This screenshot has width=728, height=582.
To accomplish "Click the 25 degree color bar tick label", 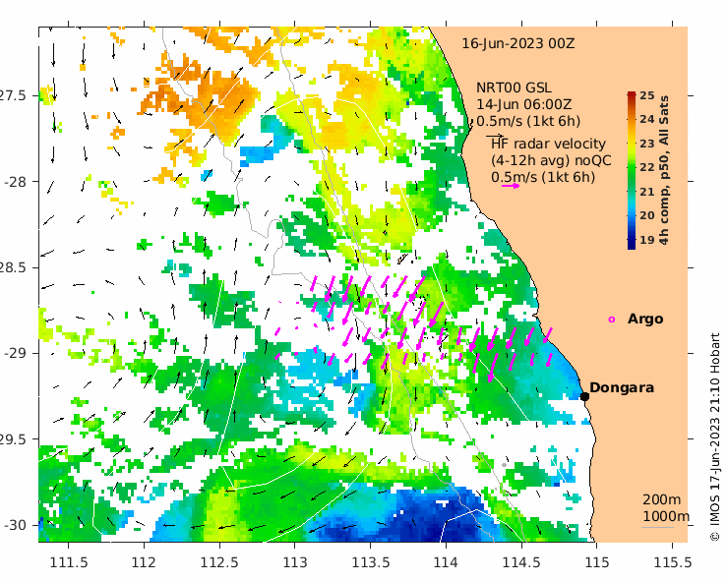I will tap(646, 95).
